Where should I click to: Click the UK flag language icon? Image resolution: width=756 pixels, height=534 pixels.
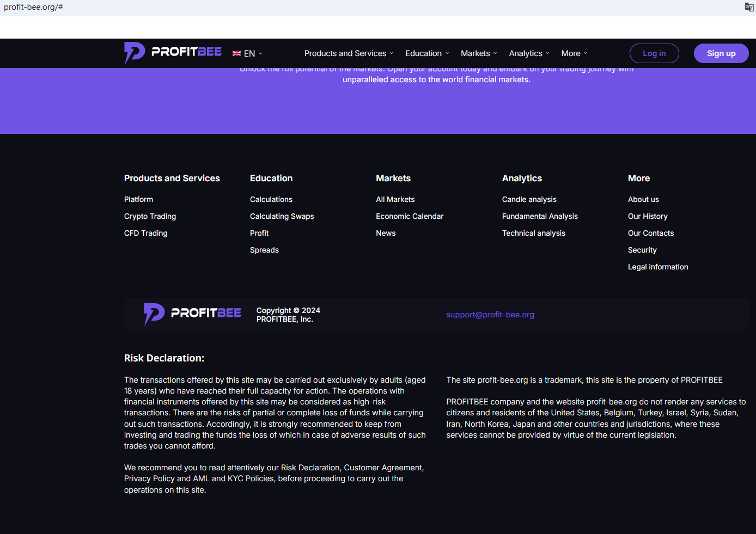click(237, 53)
